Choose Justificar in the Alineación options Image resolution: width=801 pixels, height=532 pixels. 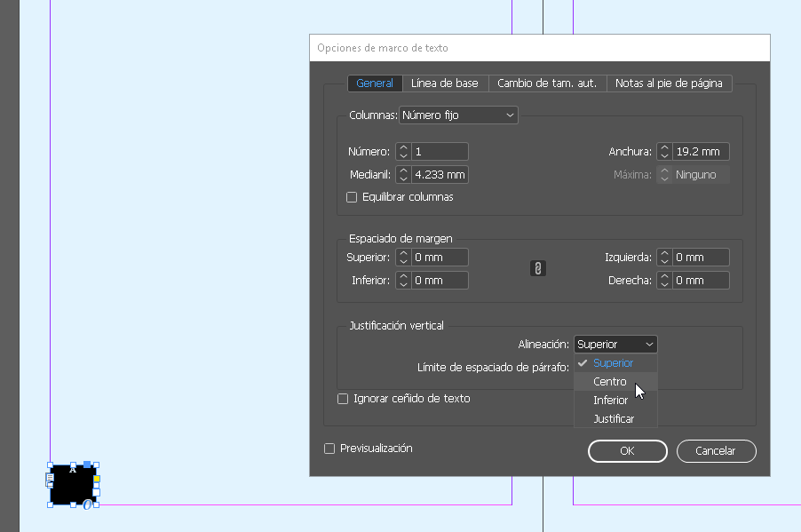(x=615, y=418)
